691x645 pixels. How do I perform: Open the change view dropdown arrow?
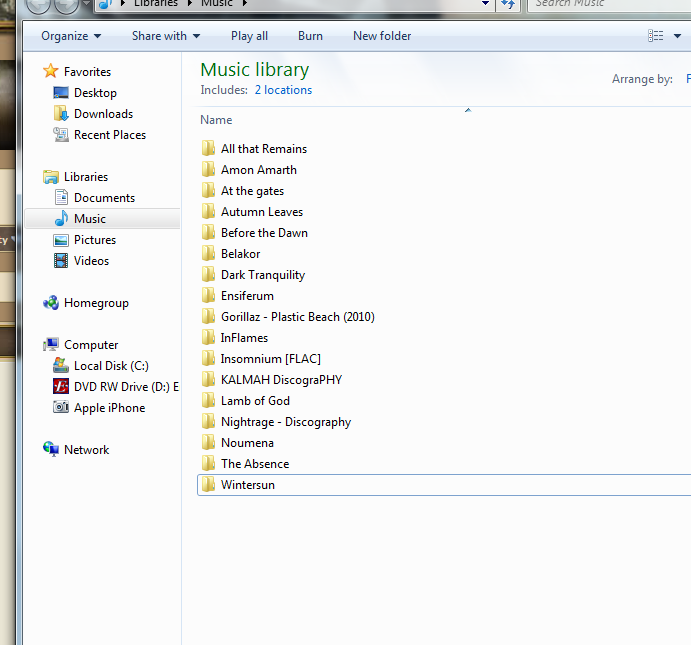click(x=677, y=36)
